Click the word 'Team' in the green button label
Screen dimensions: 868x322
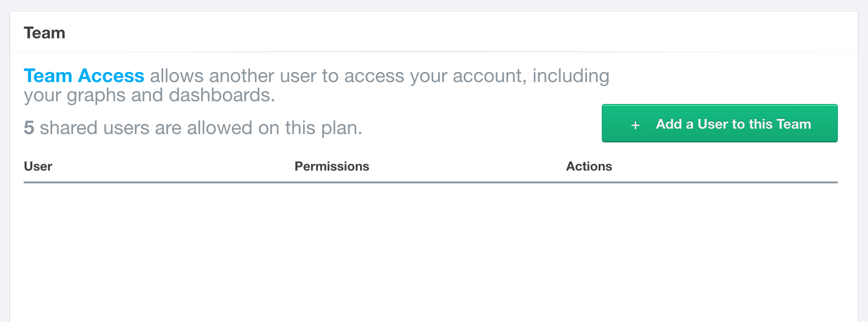tap(794, 124)
